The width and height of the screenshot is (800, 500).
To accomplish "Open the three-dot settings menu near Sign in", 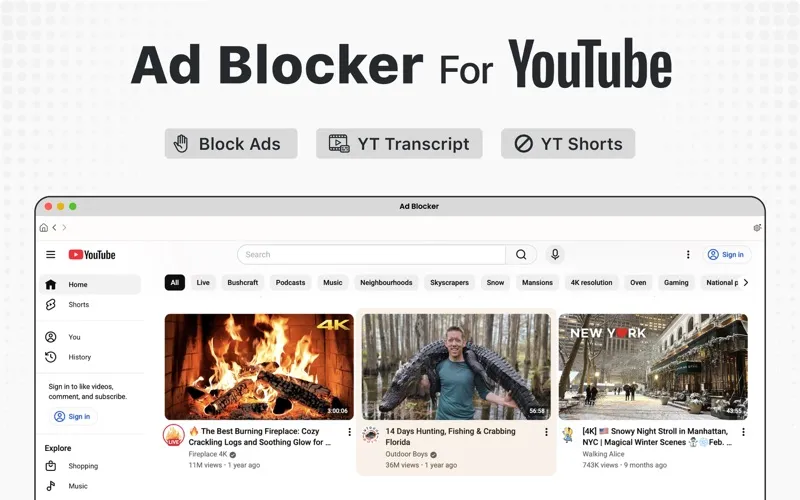I will (688, 255).
